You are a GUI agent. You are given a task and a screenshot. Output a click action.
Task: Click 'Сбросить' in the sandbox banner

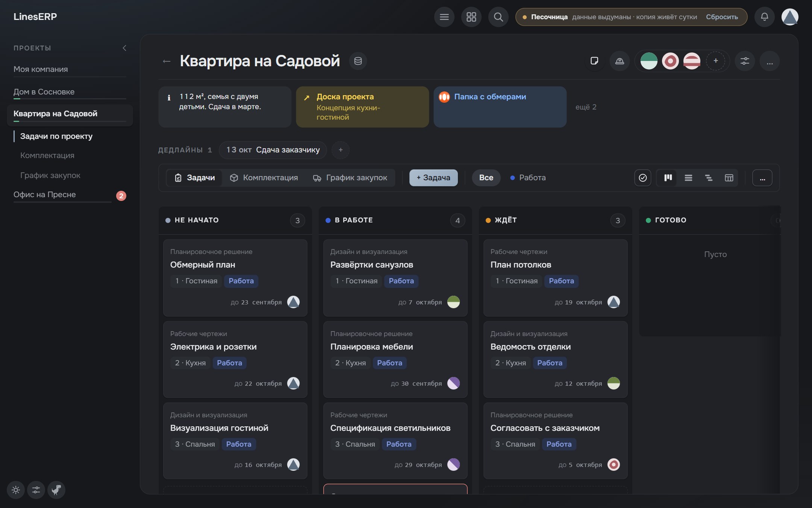pos(722,17)
